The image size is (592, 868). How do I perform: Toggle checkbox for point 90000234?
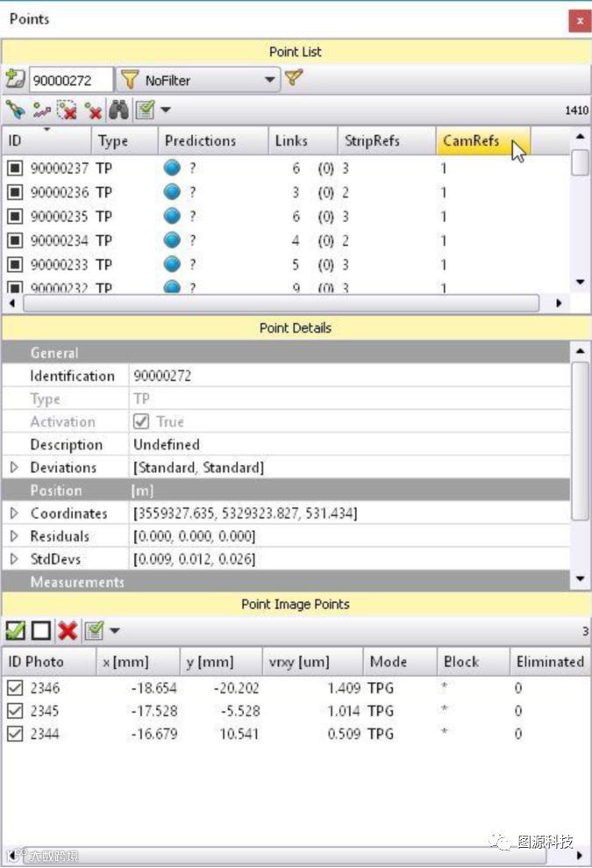15,240
